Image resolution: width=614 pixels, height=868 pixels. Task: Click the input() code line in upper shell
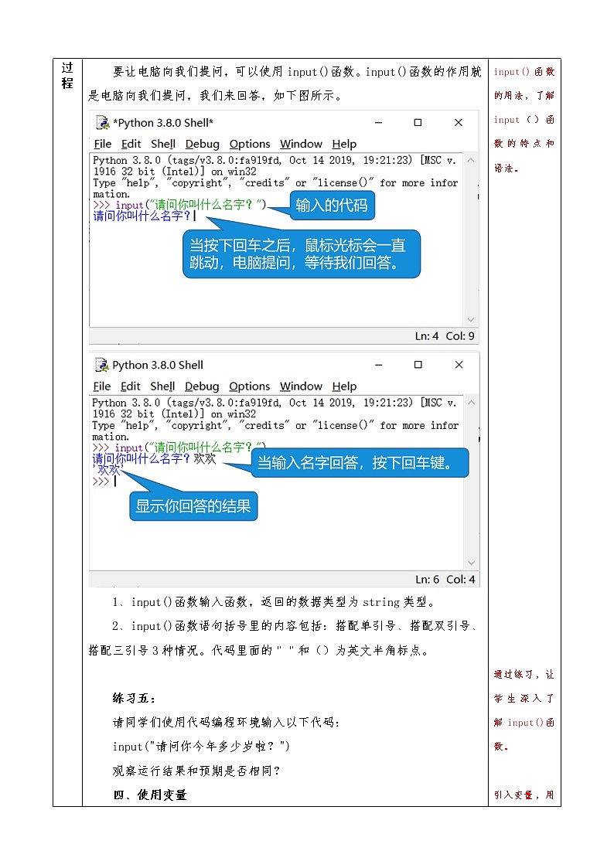point(179,205)
